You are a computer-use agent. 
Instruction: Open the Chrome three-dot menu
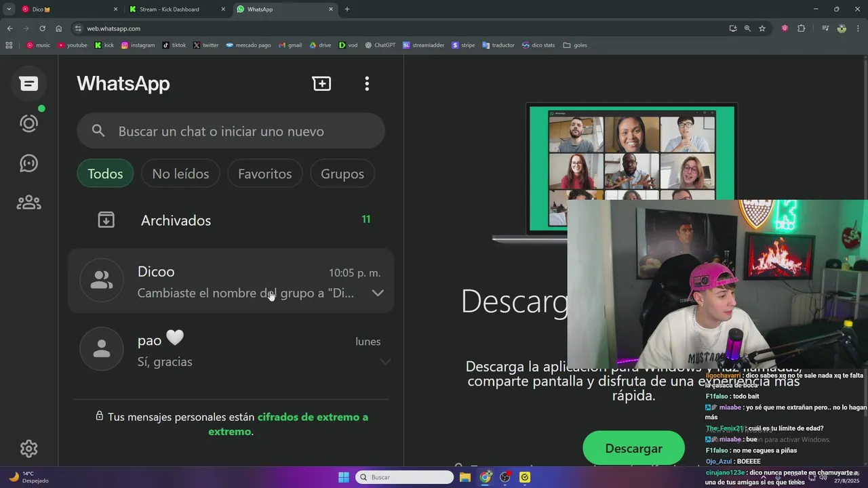(x=858, y=28)
